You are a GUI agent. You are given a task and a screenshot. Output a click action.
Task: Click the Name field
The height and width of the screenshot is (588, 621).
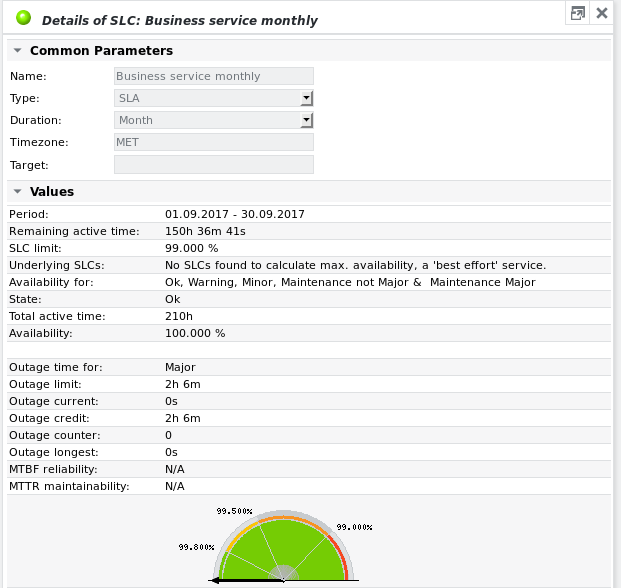(x=214, y=76)
